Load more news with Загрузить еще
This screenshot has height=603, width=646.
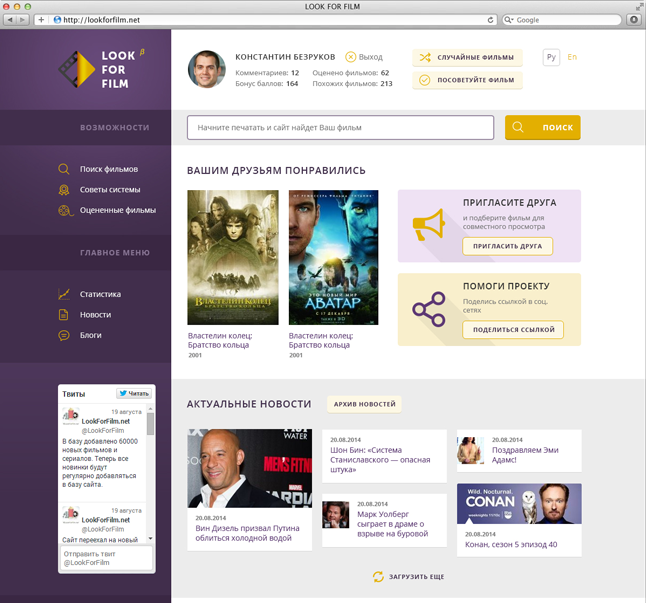[x=408, y=577]
